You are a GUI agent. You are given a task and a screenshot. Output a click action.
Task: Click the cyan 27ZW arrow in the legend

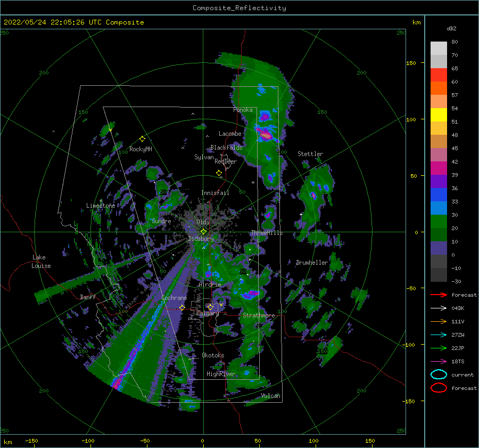(439, 335)
